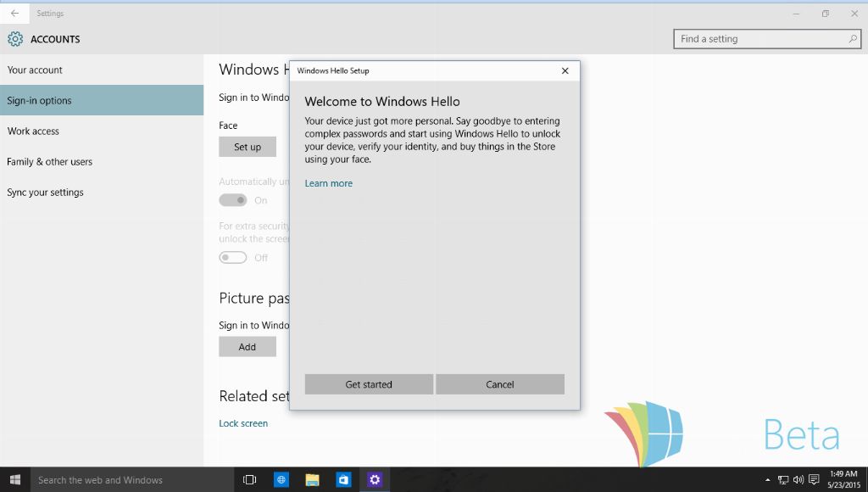Launch the browser globe icon in taskbar
This screenshot has width=868, height=492.
[x=281, y=479]
